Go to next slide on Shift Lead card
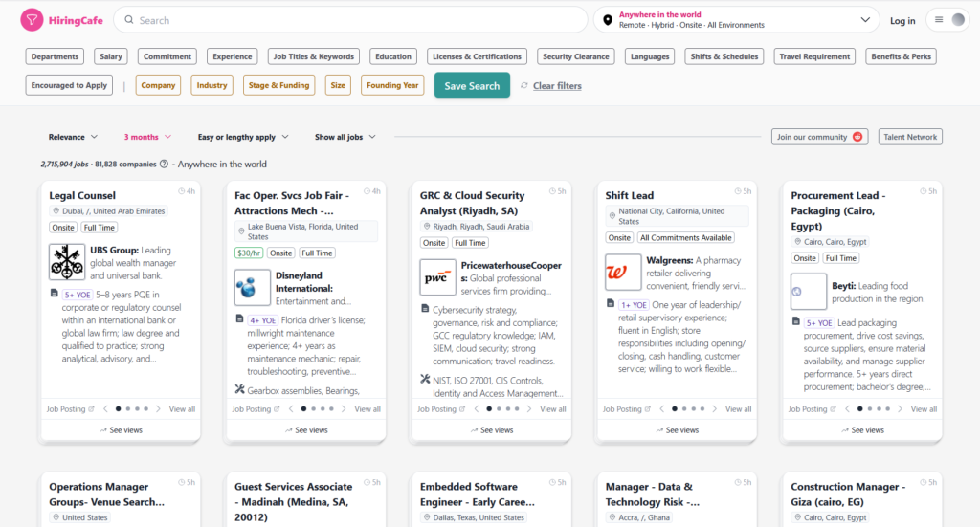 pyautogui.click(x=714, y=409)
